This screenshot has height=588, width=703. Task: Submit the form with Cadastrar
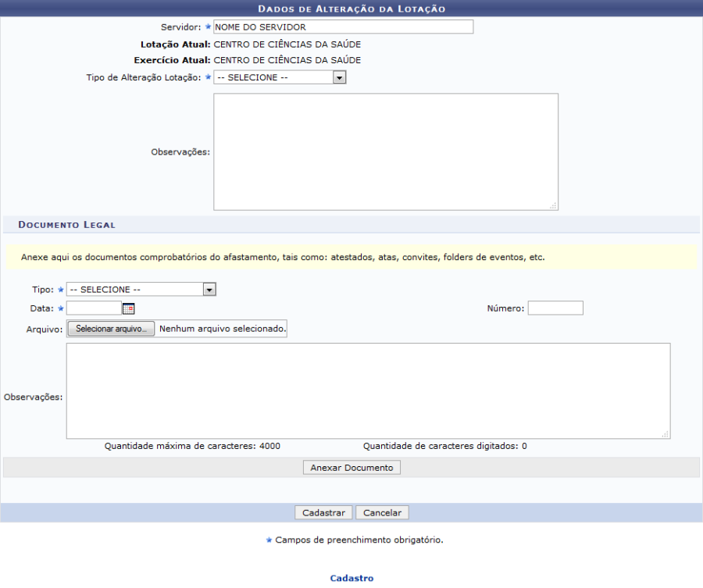323,513
